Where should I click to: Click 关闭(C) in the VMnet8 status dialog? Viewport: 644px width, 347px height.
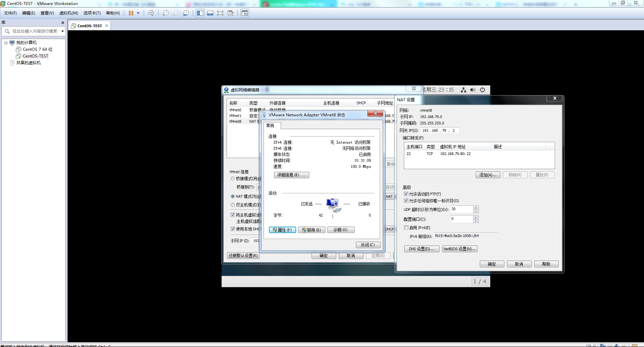(368, 245)
